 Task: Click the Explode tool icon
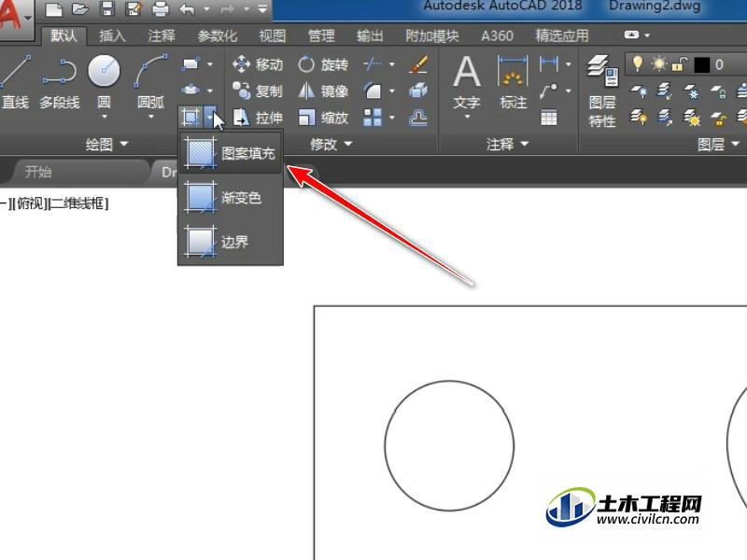click(418, 91)
